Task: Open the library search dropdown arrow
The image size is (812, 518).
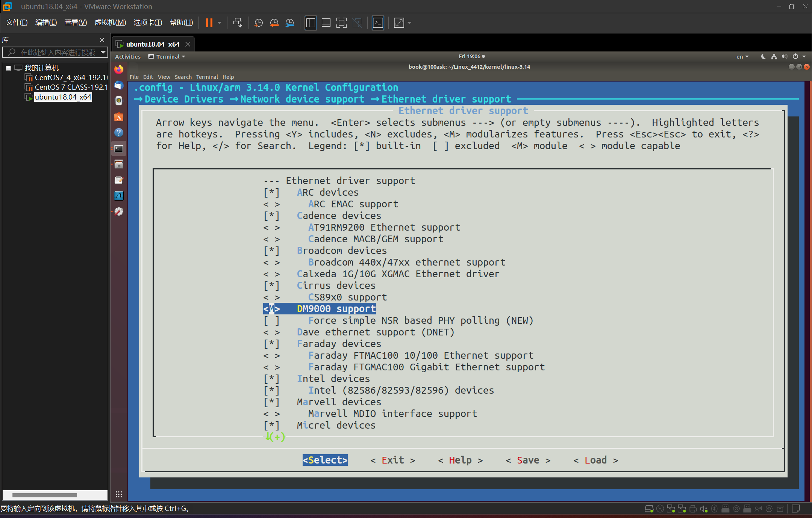Action: coord(103,52)
